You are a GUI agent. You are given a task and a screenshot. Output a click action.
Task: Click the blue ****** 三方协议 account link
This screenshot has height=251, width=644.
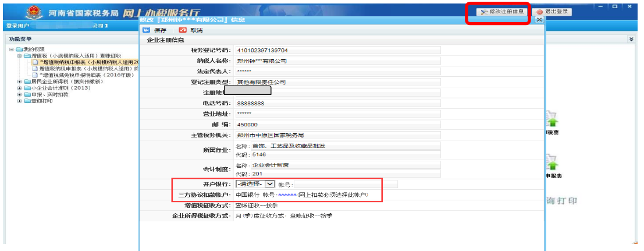[x=287, y=195]
